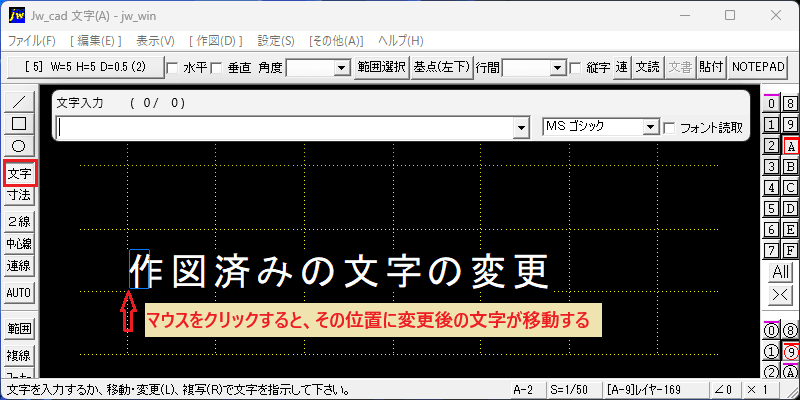Expand the text input history dropdown
Image resolution: width=800 pixels, height=400 pixels.
tap(521, 128)
